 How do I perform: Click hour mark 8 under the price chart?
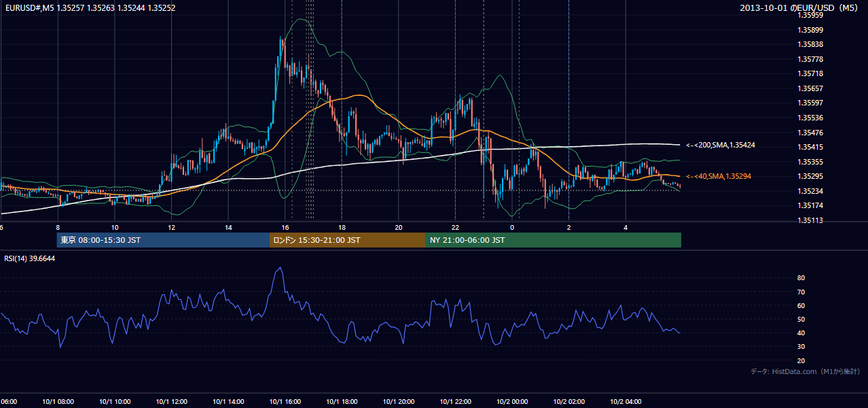[58, 227]
